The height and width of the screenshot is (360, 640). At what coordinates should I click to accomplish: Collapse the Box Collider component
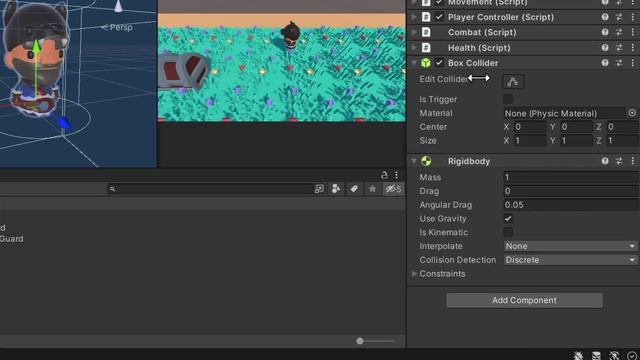414,63
